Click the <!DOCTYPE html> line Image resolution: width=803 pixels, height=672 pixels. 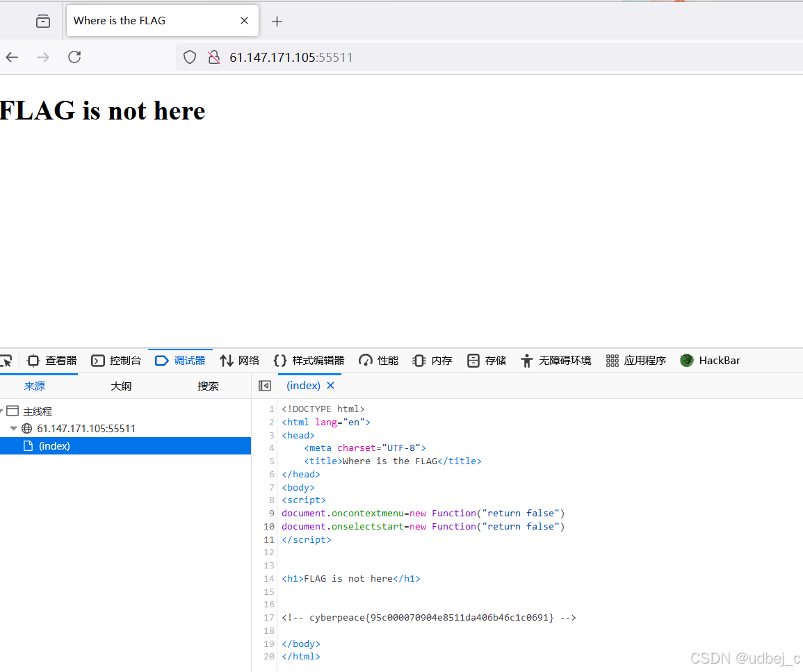pos(323,409)
